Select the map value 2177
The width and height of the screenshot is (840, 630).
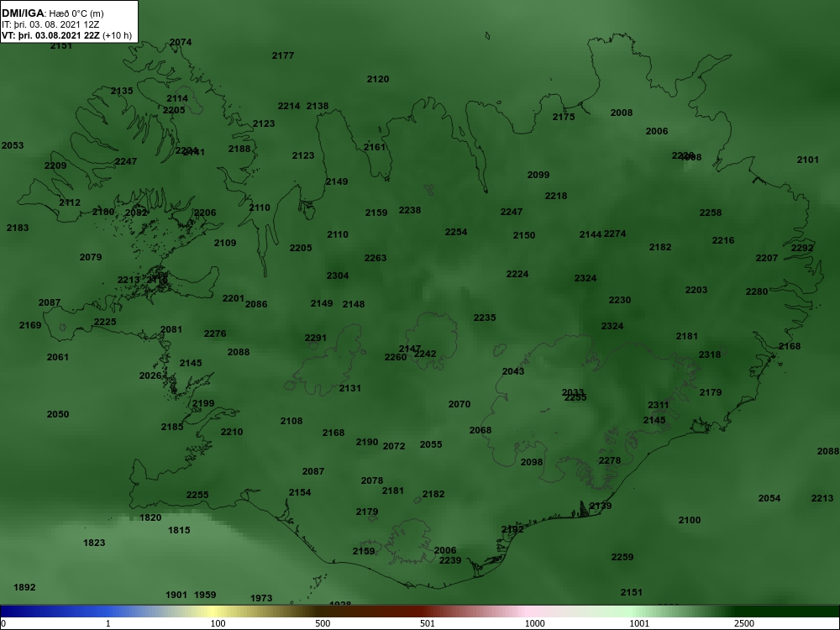tap(283, 55)
